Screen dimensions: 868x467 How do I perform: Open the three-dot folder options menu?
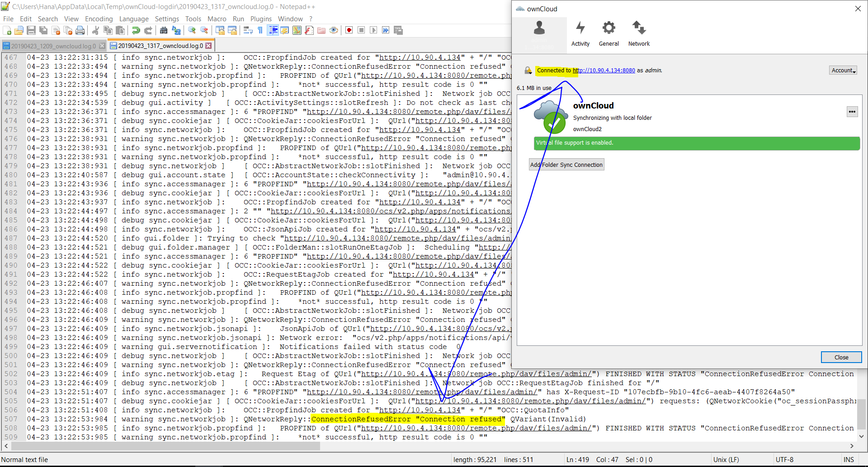point(852,112)
